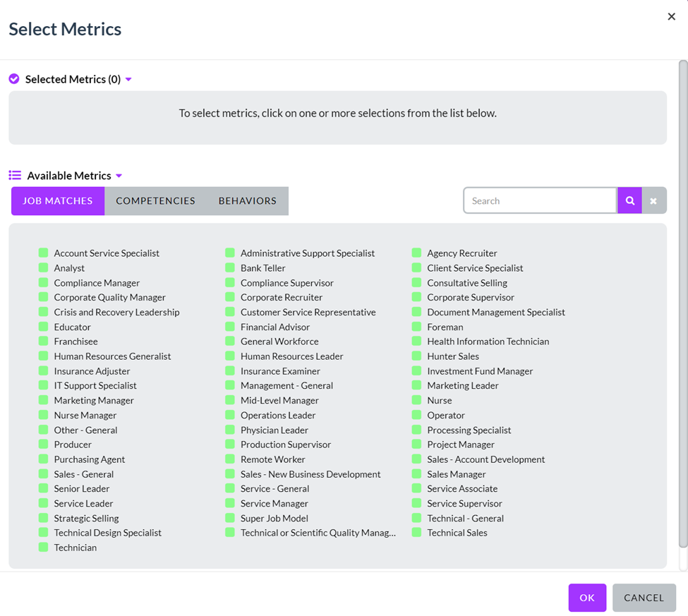Confirm selection with the OK button
The width and height of the screenshot is (688, 616).
point(587,598)
